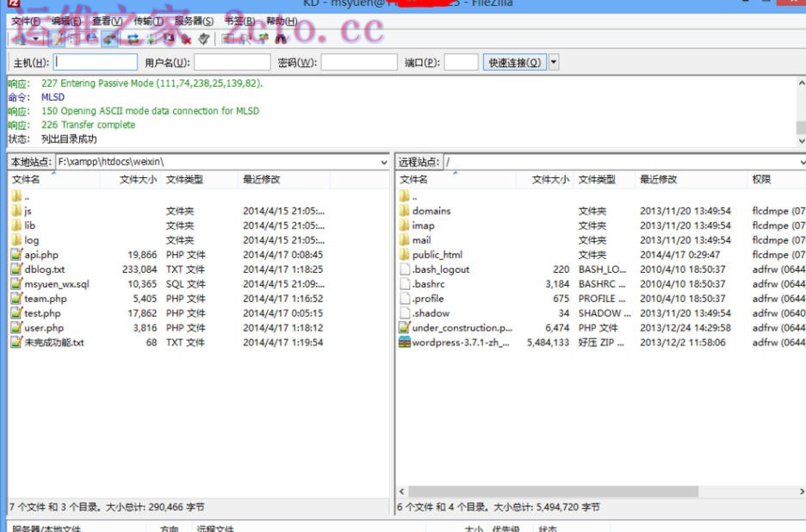Expand the quick connect history dropdown
The image size is (806, 532).
(x=554, y=62)
